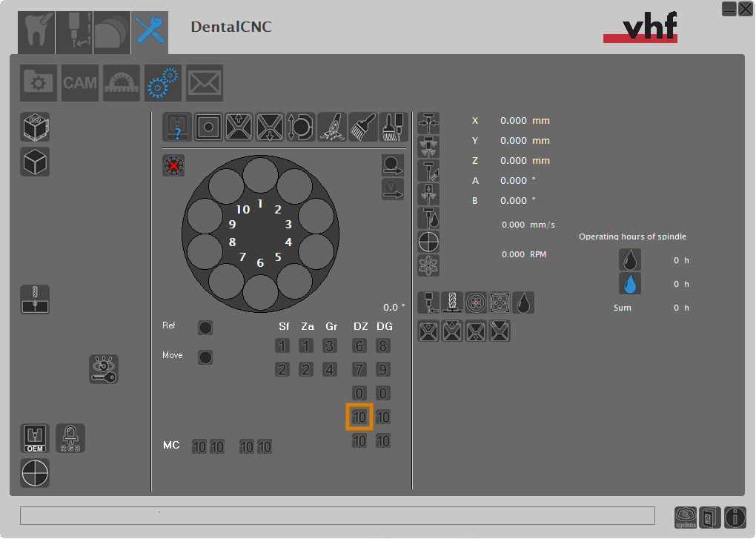
Task: Click the X 0.000 mm coordinate value
Action: click(x=525, y=121)
